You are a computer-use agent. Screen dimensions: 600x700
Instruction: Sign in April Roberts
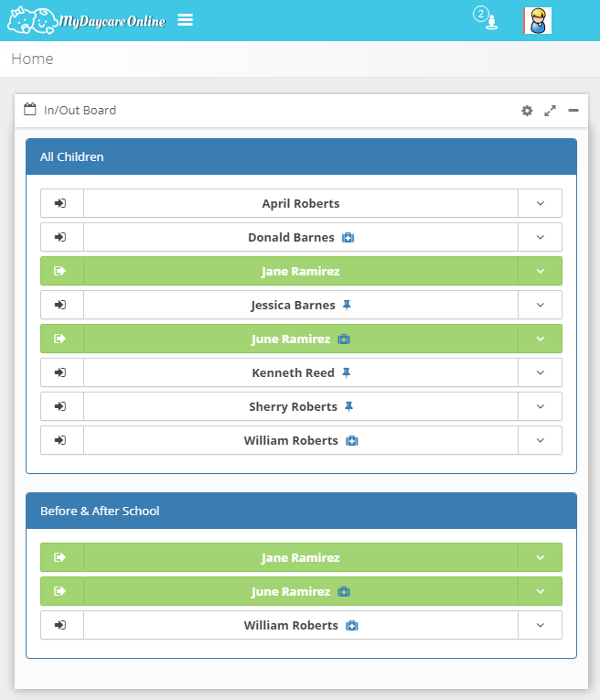61,203
